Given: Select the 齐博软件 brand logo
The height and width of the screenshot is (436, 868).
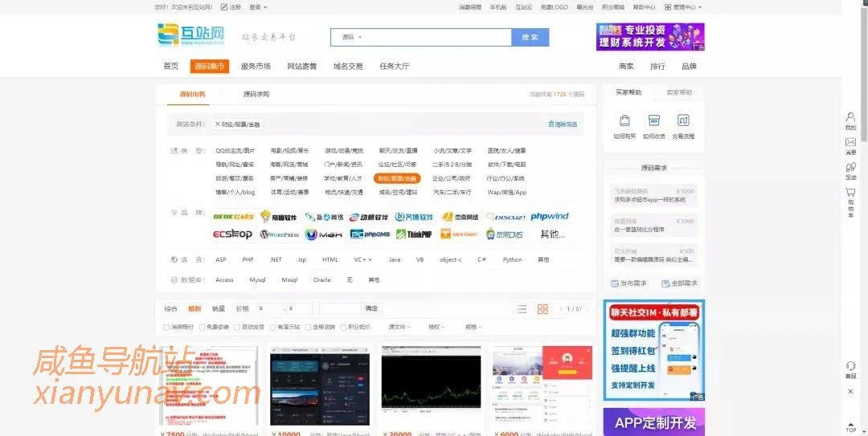Looking at the screenshot, I should pyautogui.click(x=414, y=217).
